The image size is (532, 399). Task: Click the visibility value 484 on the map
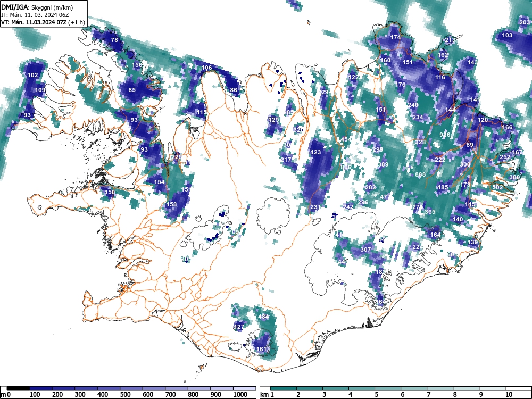coord(264,317)
